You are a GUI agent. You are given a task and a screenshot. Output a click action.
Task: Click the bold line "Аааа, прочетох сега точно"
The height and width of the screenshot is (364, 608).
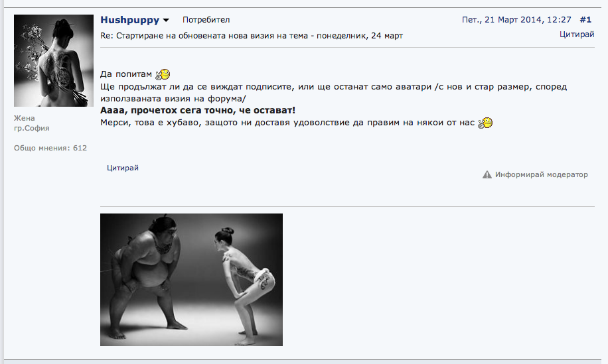198,110
